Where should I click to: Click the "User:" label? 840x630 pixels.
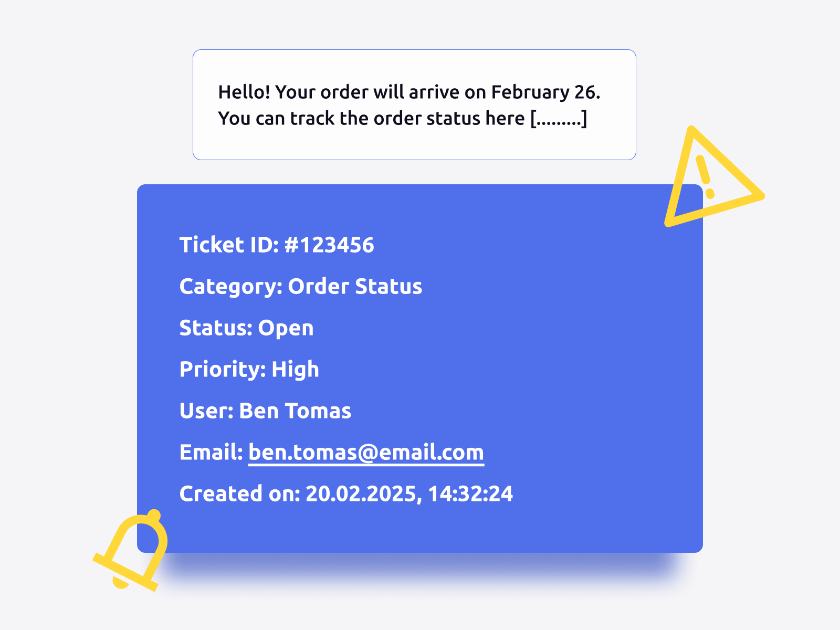click(x=206, y=411)
